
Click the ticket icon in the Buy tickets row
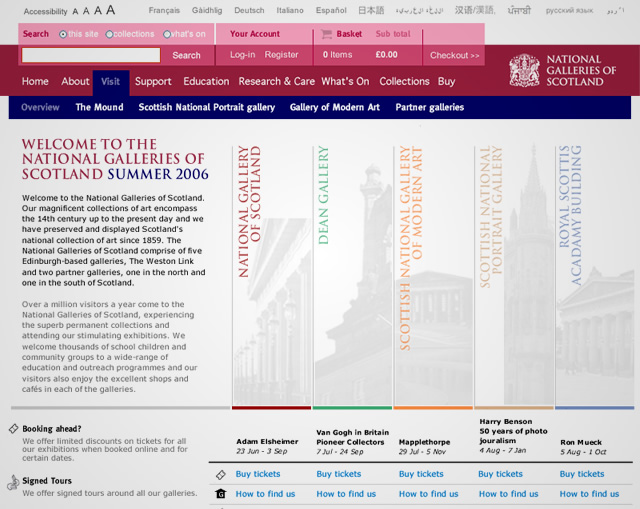point(221,475)
